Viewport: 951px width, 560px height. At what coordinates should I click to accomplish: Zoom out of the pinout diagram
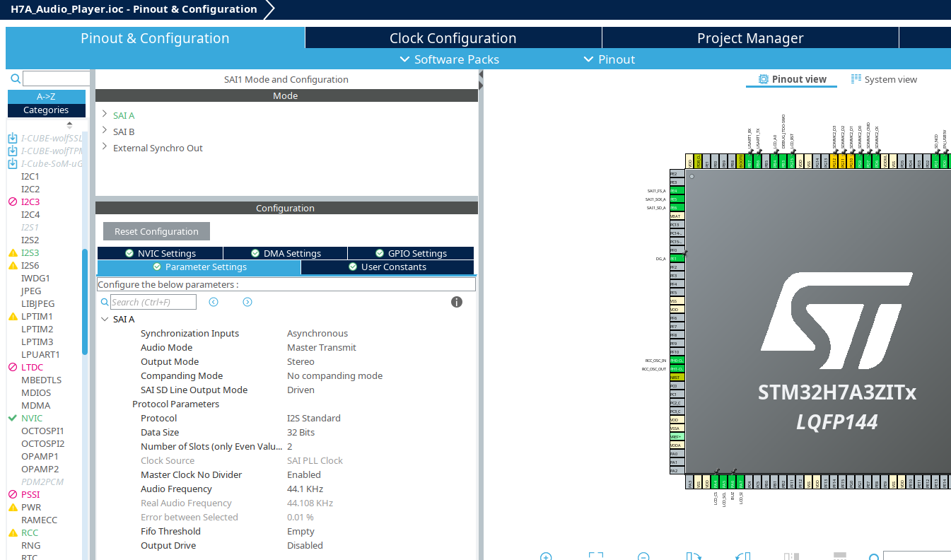tap(642, 556)
